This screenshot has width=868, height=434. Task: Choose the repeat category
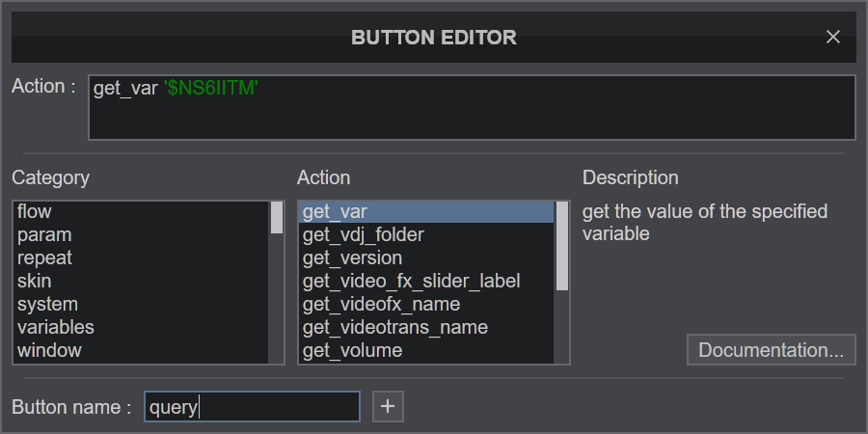[141, 258]
